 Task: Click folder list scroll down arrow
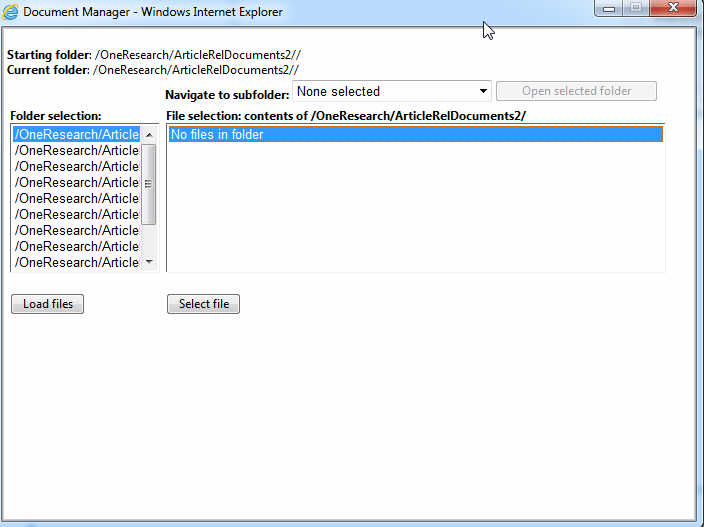(149, 262)
